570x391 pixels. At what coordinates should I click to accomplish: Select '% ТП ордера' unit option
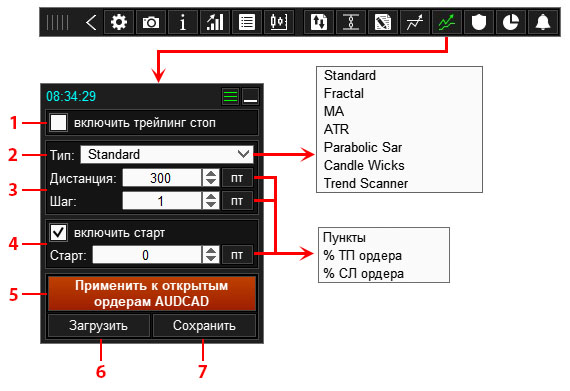[362, 255]
